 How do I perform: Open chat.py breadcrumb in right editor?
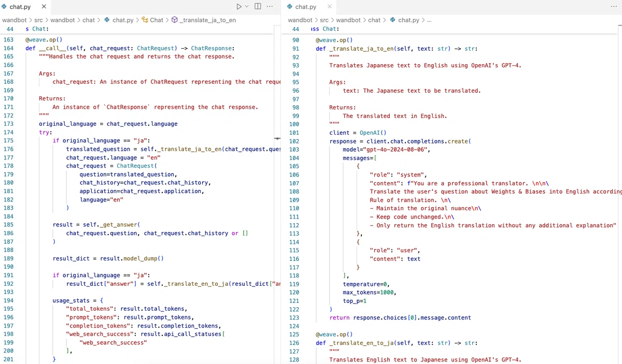click(408, 20)
